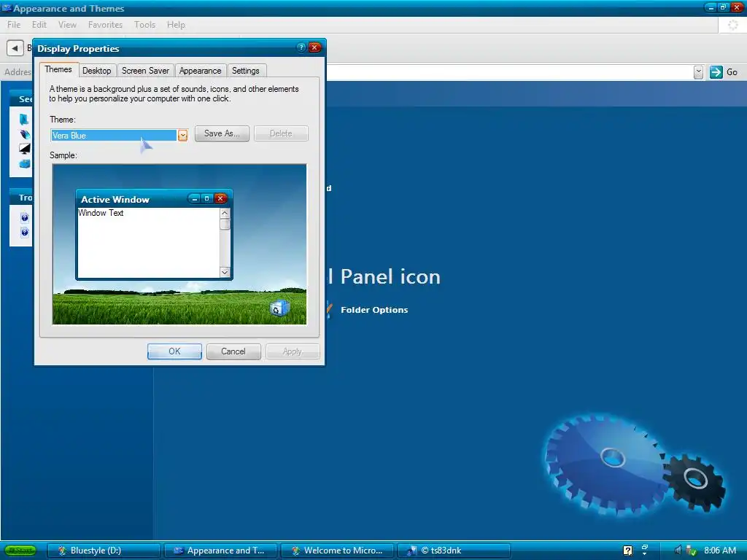This screenshot has height=560, width=747.
Task: Click the theme sample preview image
Action: click(x=179, y=244)
